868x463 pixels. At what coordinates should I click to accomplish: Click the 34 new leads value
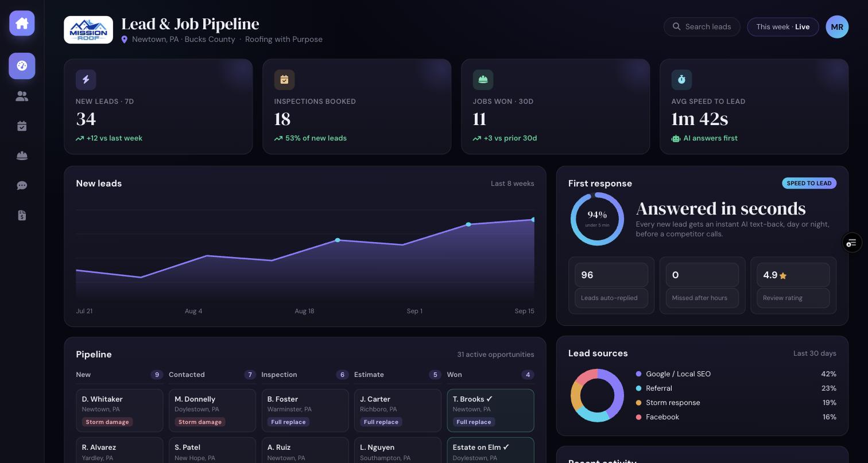pyautogui.click(x=86, y=119)
